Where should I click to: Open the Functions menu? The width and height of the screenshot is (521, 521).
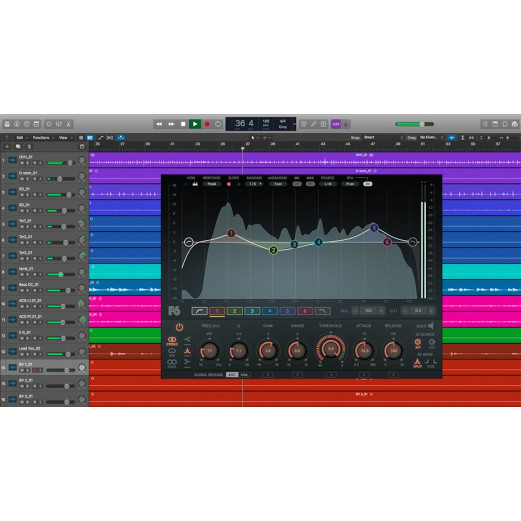(43, 138)
